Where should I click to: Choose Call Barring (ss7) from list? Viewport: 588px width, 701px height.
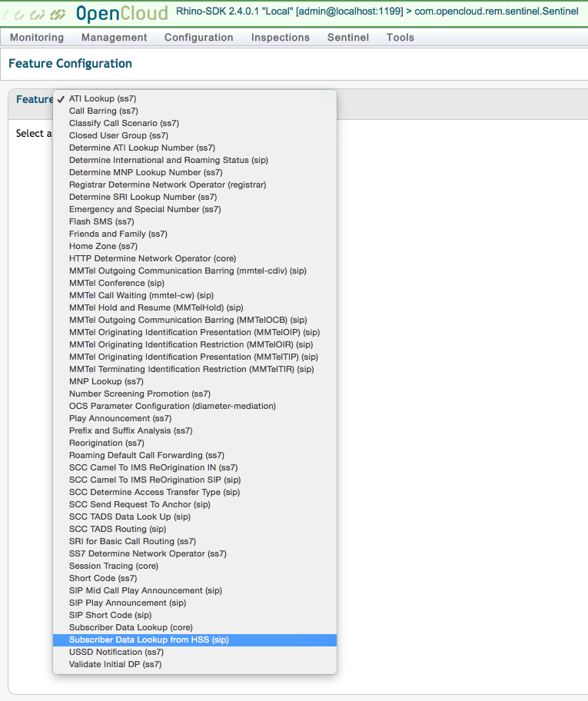(104, 111)
